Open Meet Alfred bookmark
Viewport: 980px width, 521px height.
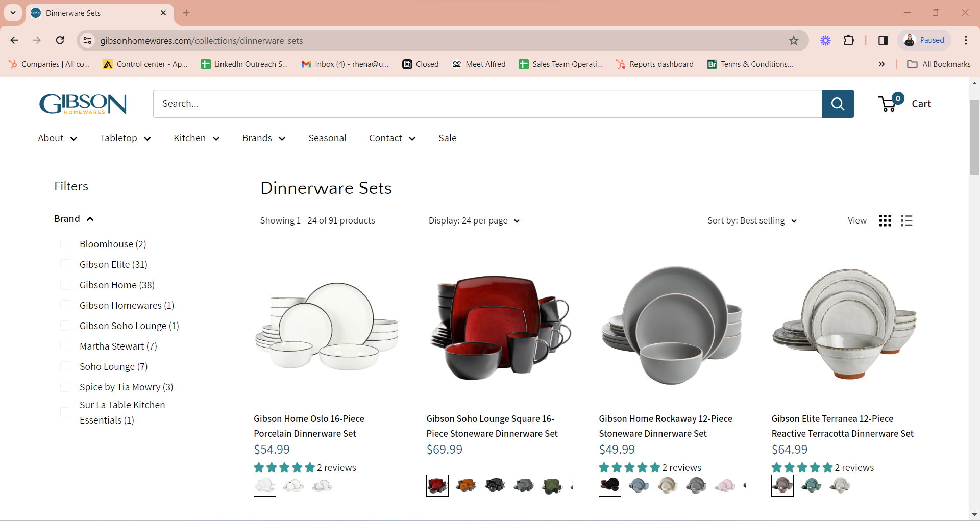click(x=479, y=64)
